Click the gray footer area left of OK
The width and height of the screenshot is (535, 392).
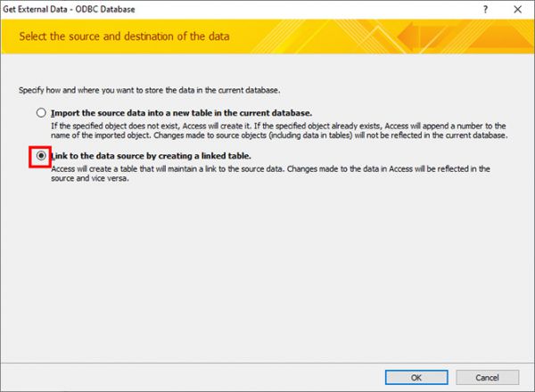(178, 375)
